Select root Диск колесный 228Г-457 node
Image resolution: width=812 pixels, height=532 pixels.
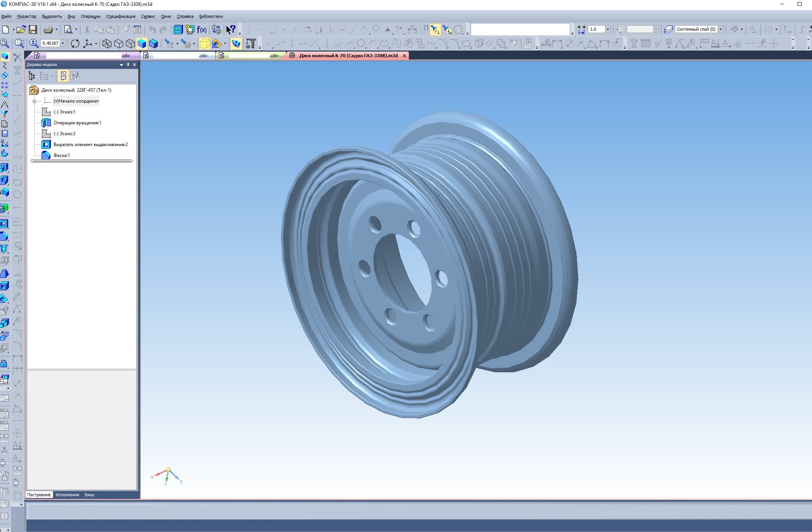pyautogui.click(x=76, y=90)
